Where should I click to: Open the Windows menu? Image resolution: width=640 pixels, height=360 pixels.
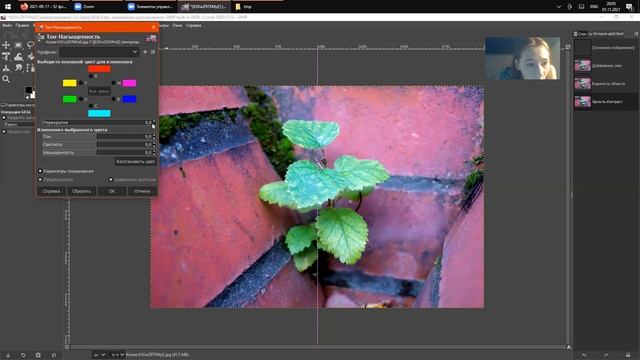[177, 25]
